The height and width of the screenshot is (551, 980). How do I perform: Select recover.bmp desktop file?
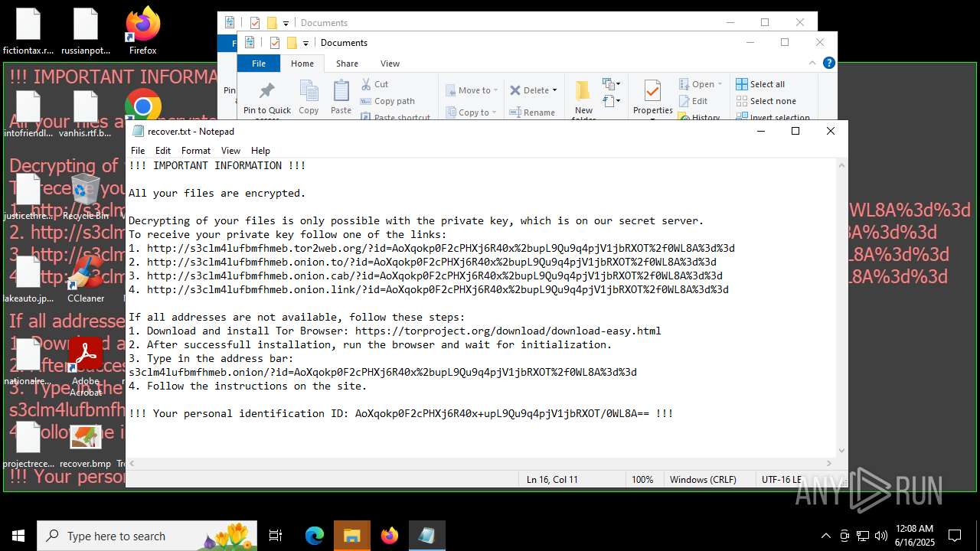[86, 445]
